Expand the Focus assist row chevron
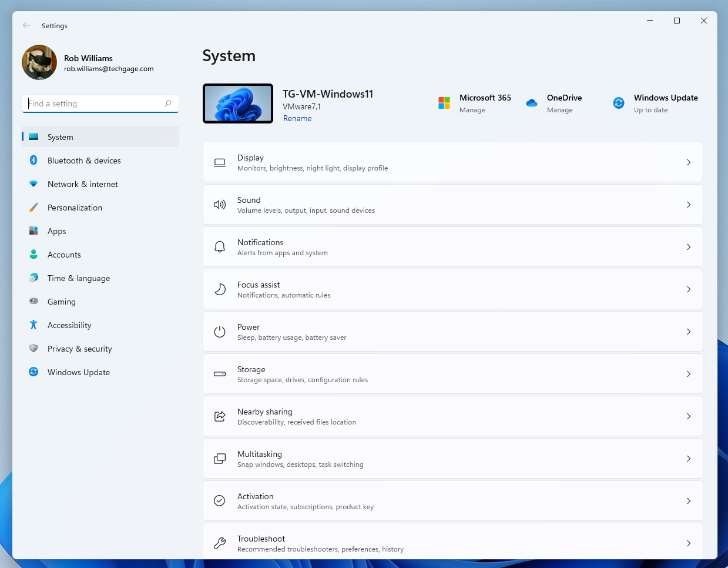 coord(689,289)
